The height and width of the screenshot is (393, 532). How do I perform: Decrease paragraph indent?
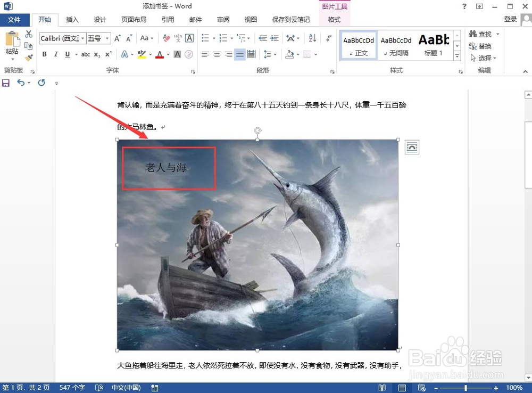click(263, 38)
